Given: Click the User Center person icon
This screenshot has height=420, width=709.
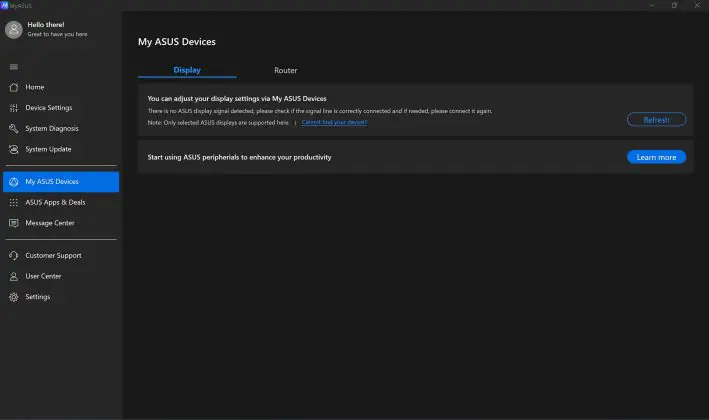Looking at the screenshot, I should (x=14, y=276).
